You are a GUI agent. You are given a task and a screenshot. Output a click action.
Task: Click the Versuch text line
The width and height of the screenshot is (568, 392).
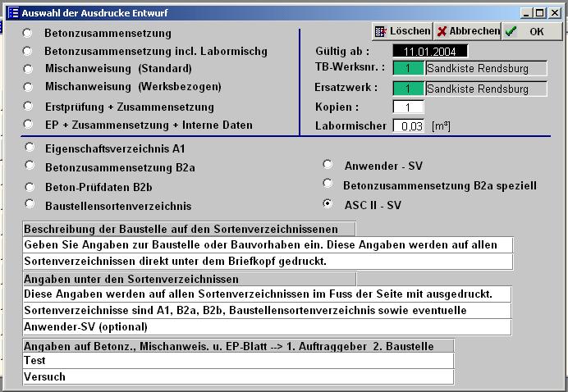pos(238,377)
